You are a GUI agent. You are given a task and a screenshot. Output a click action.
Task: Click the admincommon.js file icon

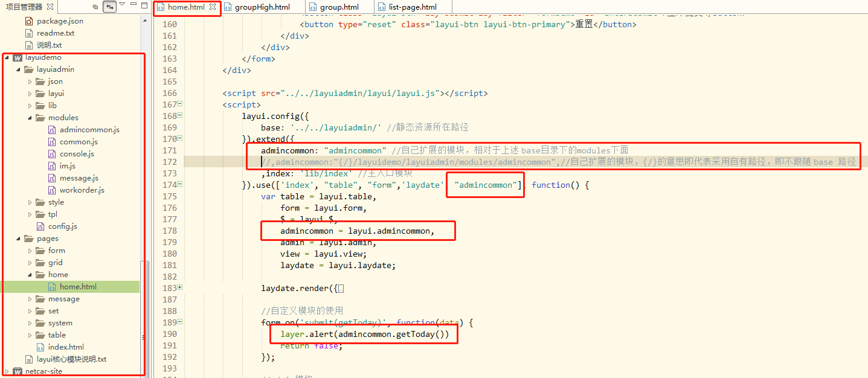[53, 130]
